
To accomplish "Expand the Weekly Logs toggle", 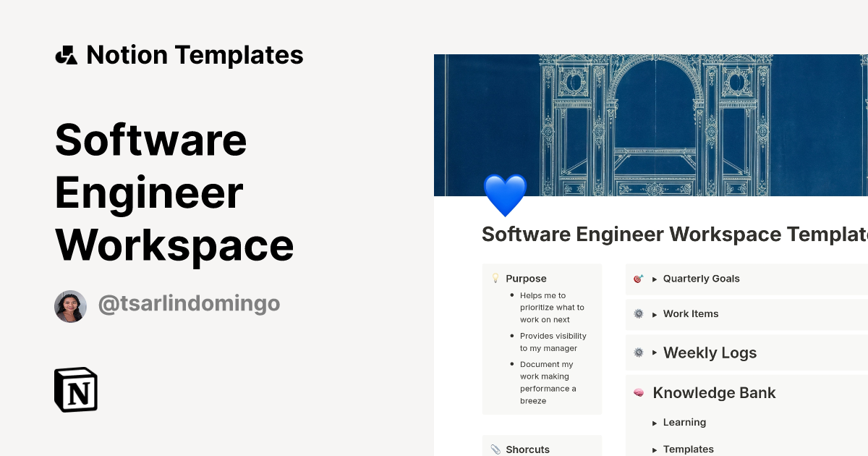I will [655, 352].
